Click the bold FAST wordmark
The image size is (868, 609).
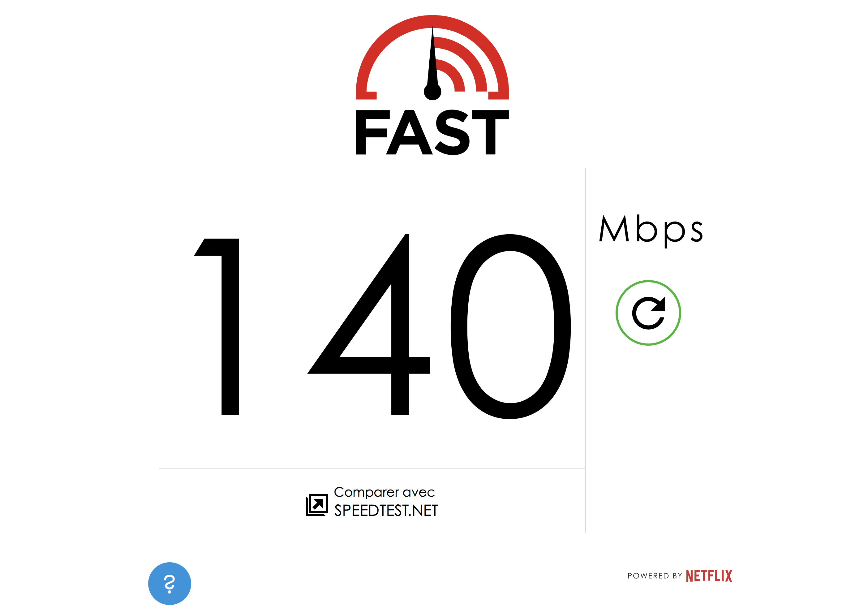[x=432, y=132]
